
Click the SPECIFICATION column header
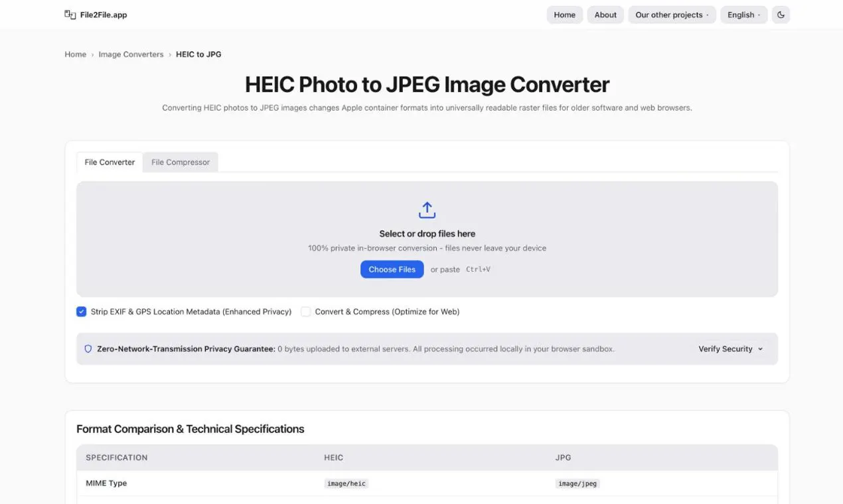(x=117, y=458)
